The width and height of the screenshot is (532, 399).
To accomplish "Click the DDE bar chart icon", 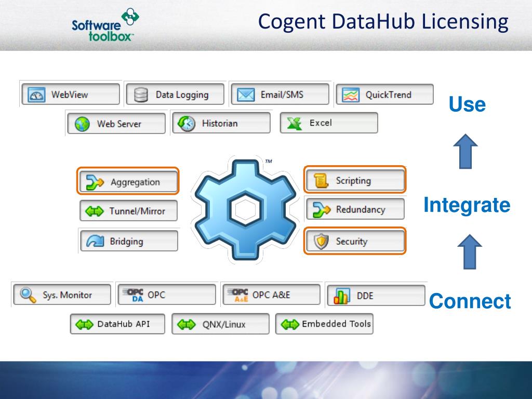I will [342, 296].
